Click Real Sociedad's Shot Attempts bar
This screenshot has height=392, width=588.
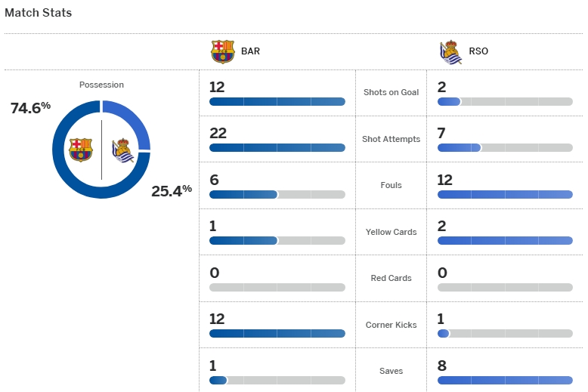pos(505,147)
